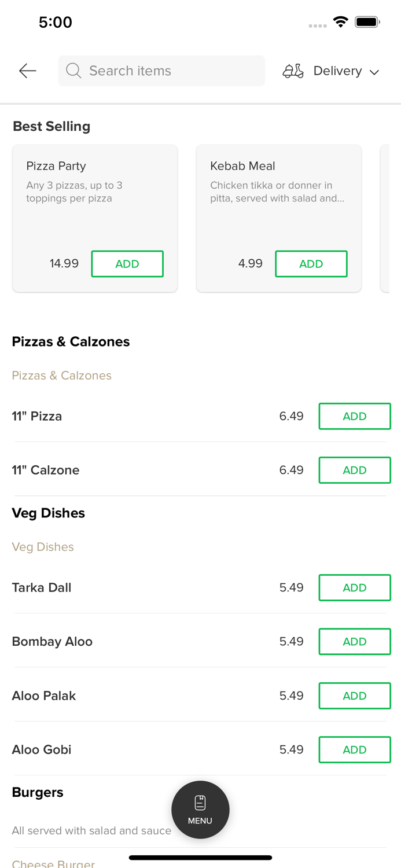
Task: Add 11" Calzone to order
Action: [x=355, y=470]
